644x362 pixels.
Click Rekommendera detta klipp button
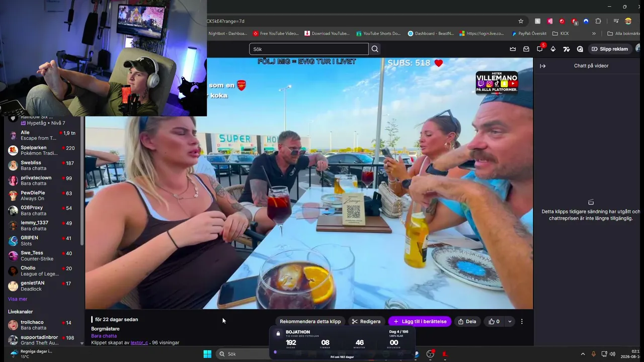tap(310, 321)
